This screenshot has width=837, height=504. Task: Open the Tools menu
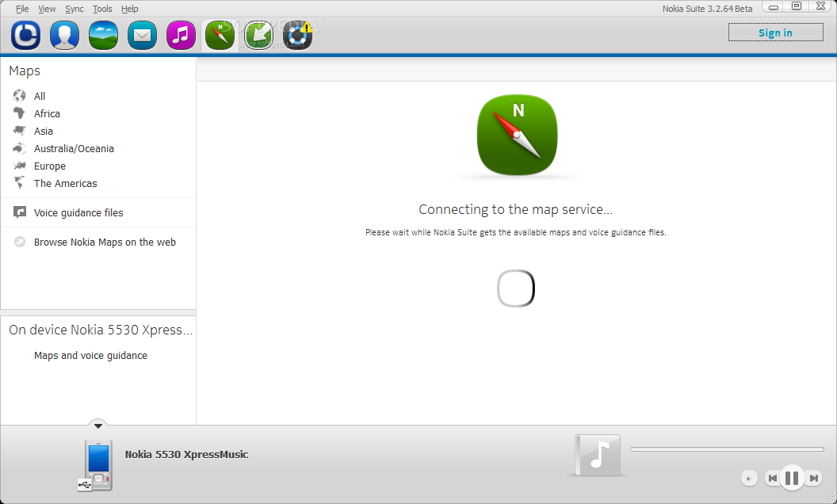102,9
